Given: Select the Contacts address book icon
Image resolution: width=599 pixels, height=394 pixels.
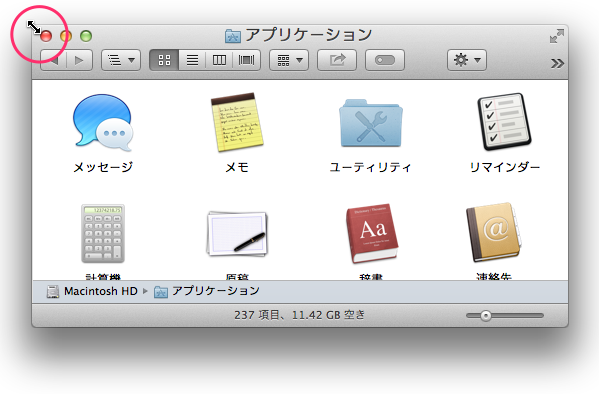Looking at the screenshot, I should [493, 232].
